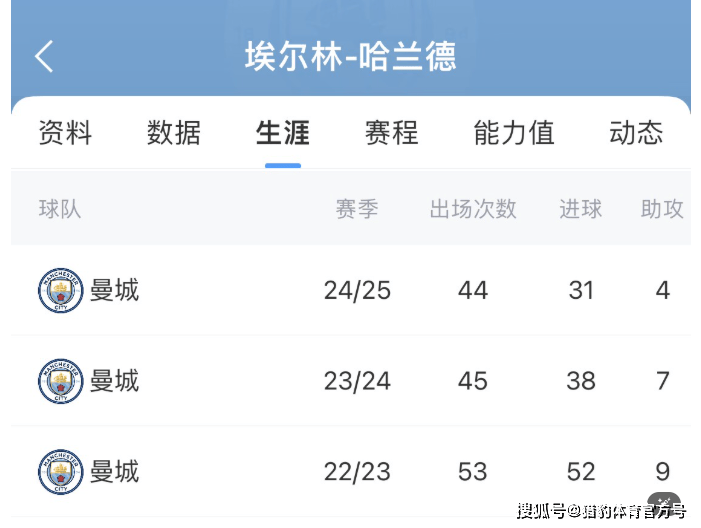Viewport: 701px width, 528px height.
Task: Click the 埃尔林-哈兰德 page title
Action: (x=350, y=56)
